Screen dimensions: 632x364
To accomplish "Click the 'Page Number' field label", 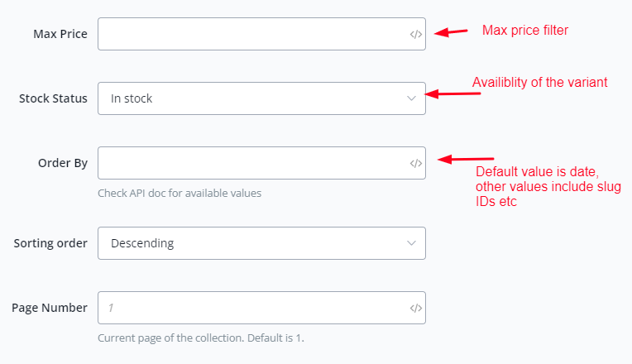I will 50,308.
